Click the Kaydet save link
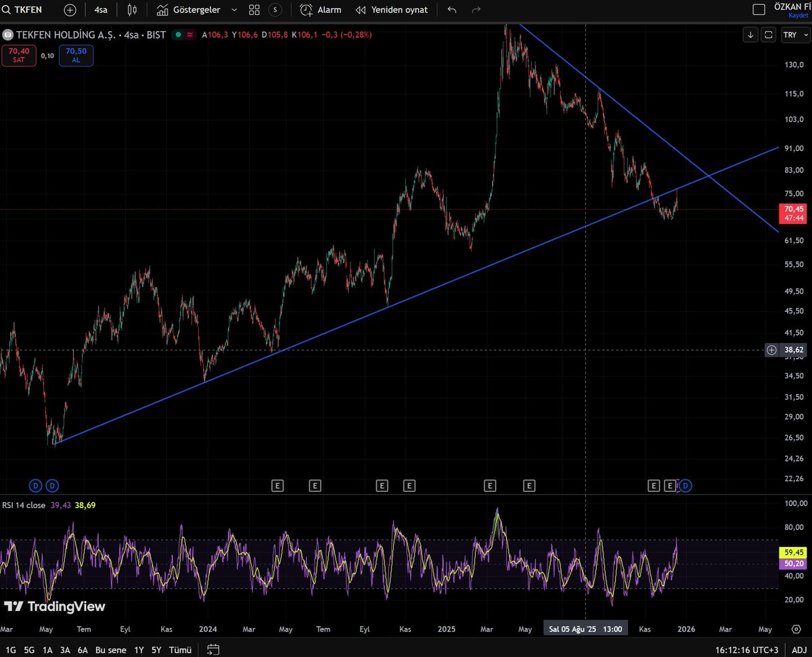 point(798,15)
